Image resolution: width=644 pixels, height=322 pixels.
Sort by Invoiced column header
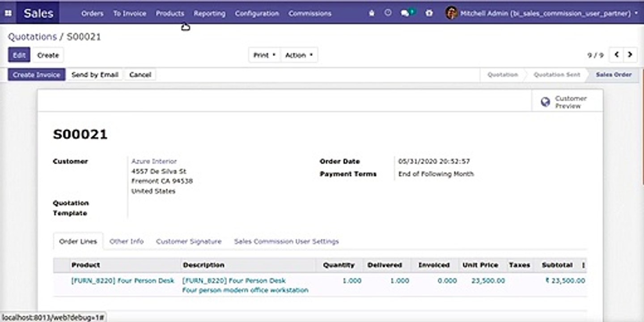(434, 265)
